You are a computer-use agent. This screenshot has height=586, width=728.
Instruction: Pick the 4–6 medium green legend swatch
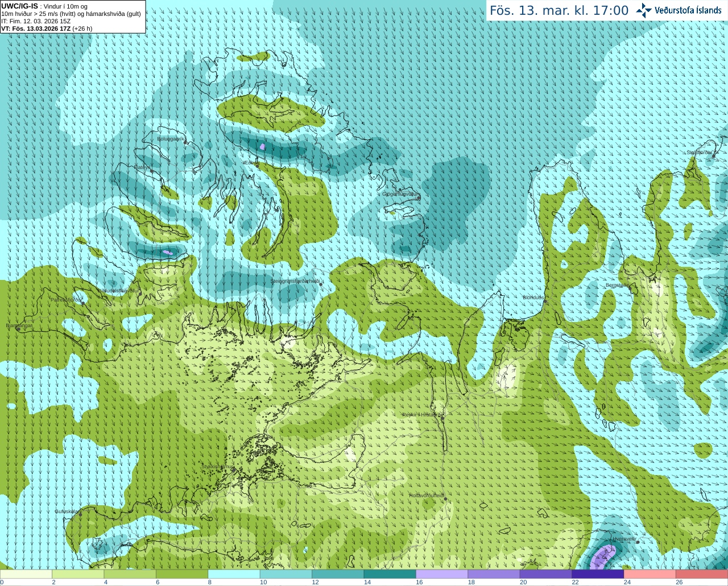click(x=130, y=574)
